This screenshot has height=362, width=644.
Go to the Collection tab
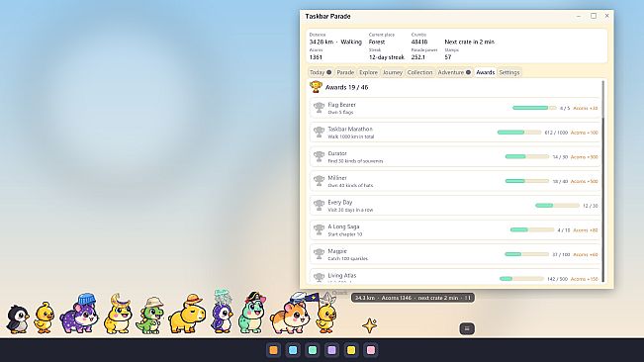click(x=419, y=72)
